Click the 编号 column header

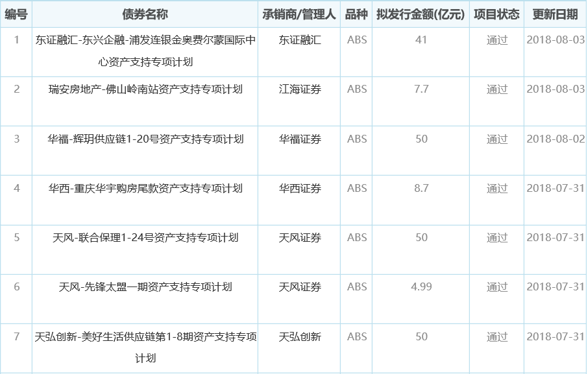(16, 14)
